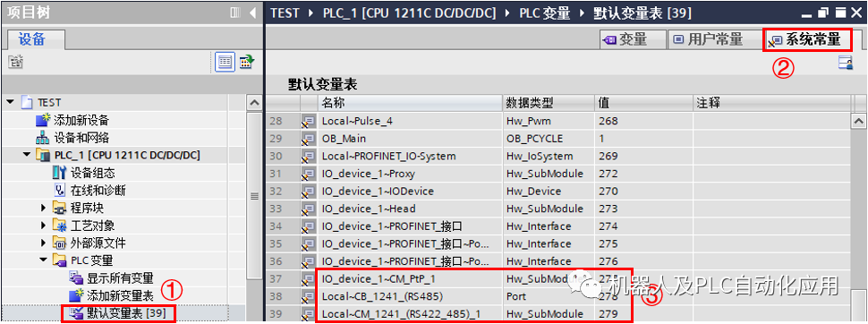Click the table scrollbar up arrow
Image resolution: width=868 pixels, height=324 pixels.
[x=858, y=121]
